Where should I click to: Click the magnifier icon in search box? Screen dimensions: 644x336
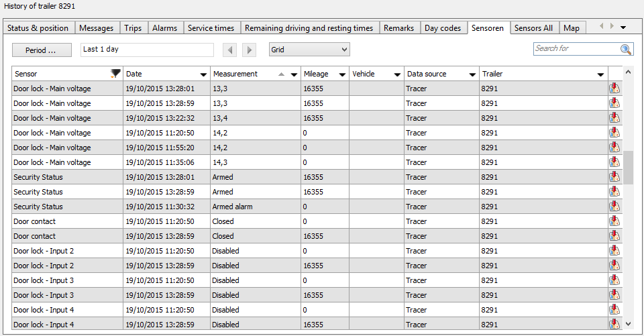click(626, 49)
